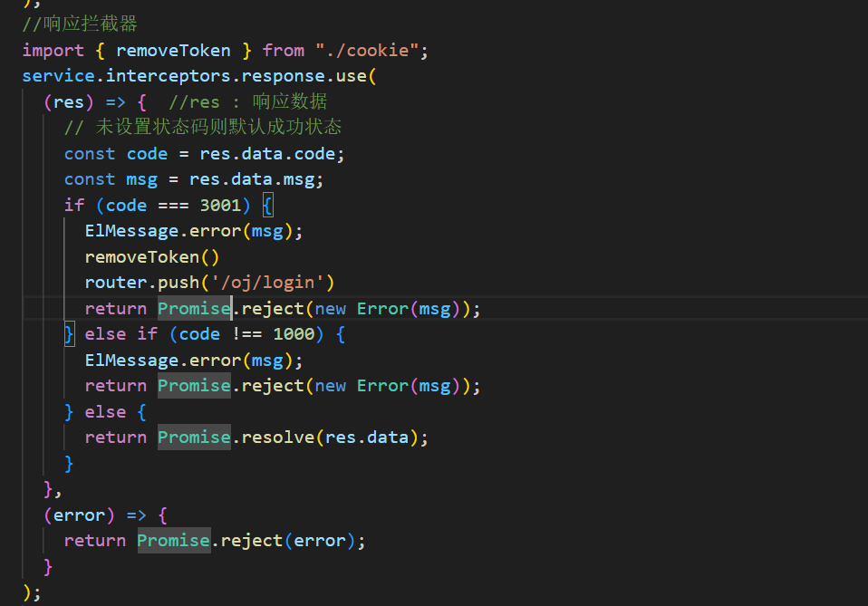Viewport: 868px width, 606px height.
Task: Click "Promise" in the error handler return
Action: (x=173, y=541)
